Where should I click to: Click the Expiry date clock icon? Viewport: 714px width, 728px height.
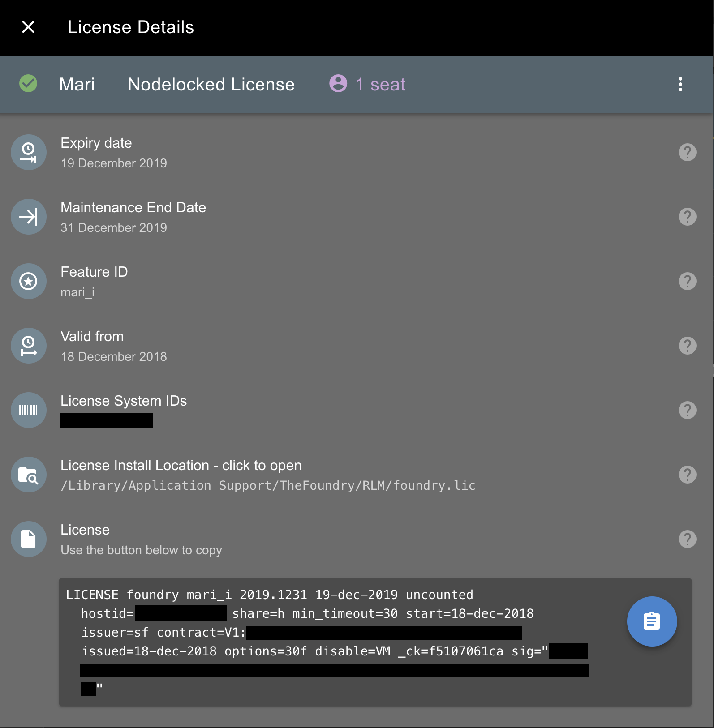pyautogui.click(x=29, y=152)
